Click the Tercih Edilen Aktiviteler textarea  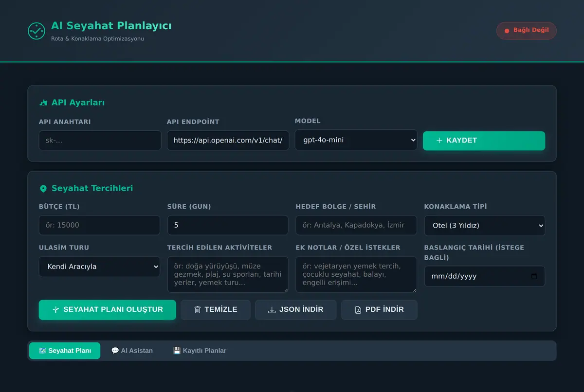tap(228, 274)
